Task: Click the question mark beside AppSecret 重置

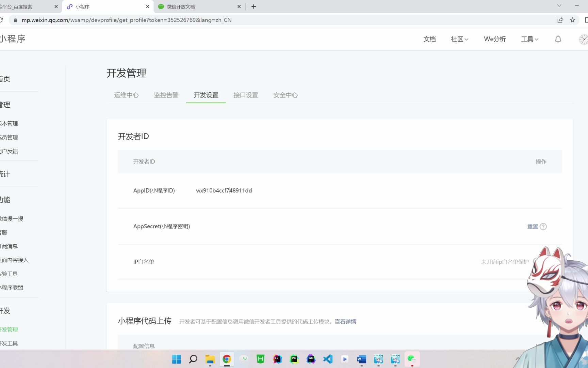Action: (x=543, y=226)
